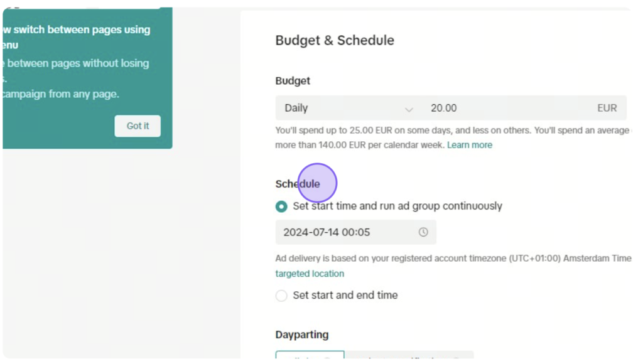Image resolution: width=643 pixels, height=364 pixels.
Task: Open the Learn more link under budget
Action: (470, 145)
